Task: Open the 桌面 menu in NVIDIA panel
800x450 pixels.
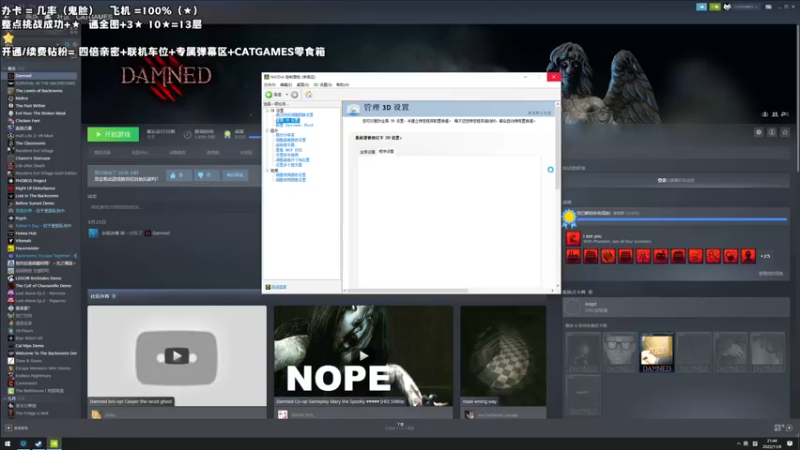Action: coord(303,85)
